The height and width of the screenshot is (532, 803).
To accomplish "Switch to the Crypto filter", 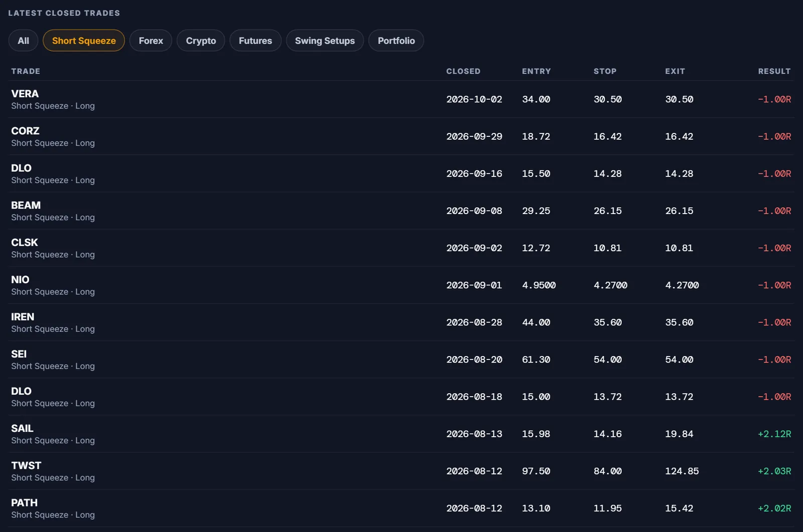I will [x=201, y=41].
